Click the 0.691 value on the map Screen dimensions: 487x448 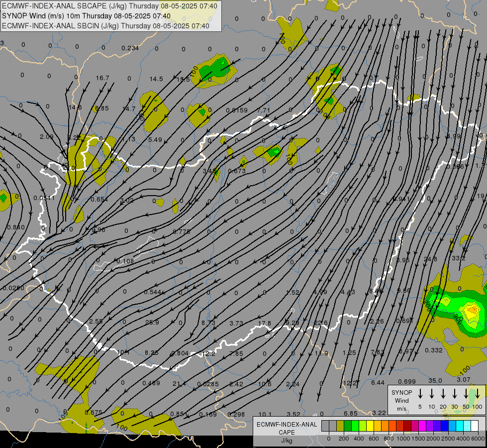[x=404, y=320]
